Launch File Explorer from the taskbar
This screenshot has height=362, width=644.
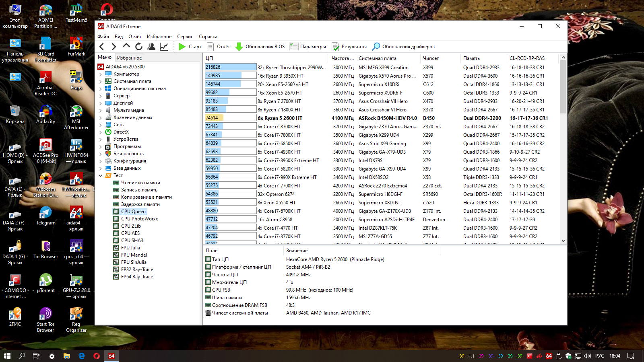coord(67,356)
